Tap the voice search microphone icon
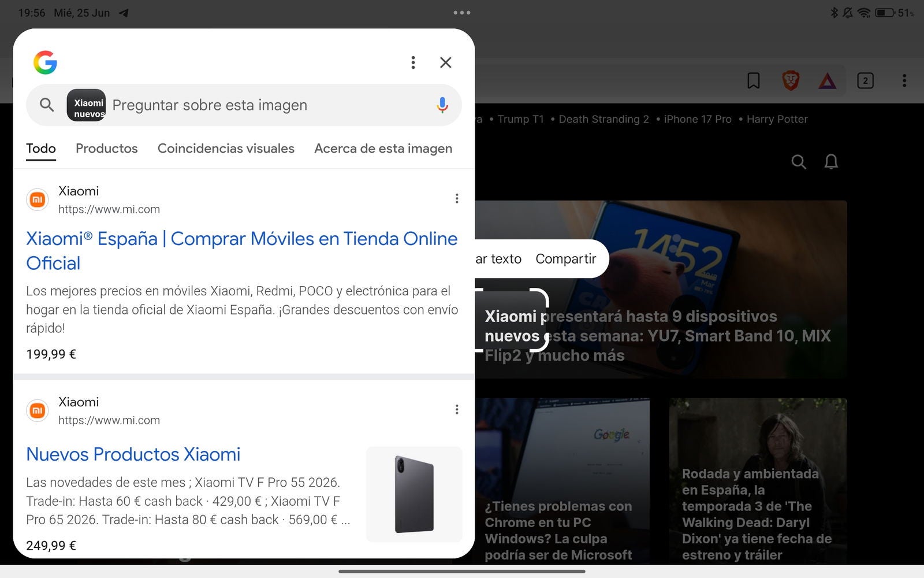This screenshot has width=924, height=578. 442,105
